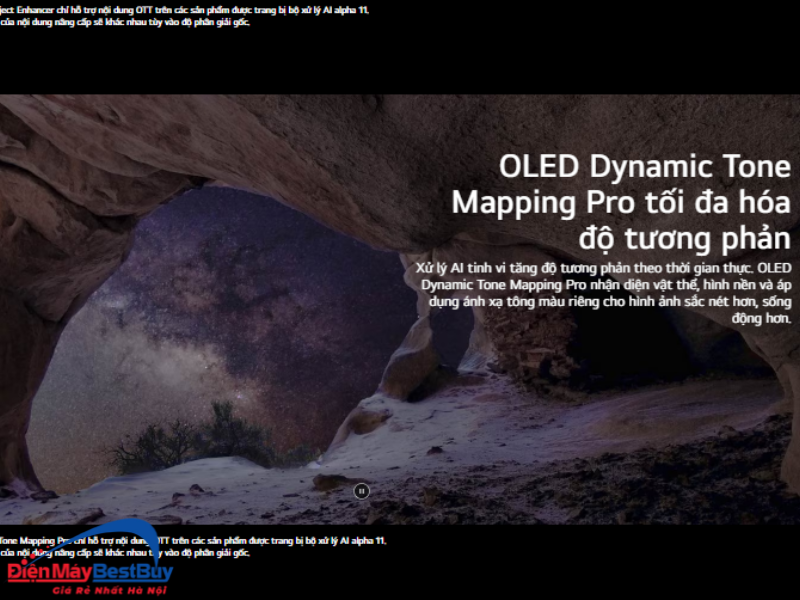Click the red "Điện Máy" logo text
The height and width of the screenshot is (600, 800).
click(46, 573)
